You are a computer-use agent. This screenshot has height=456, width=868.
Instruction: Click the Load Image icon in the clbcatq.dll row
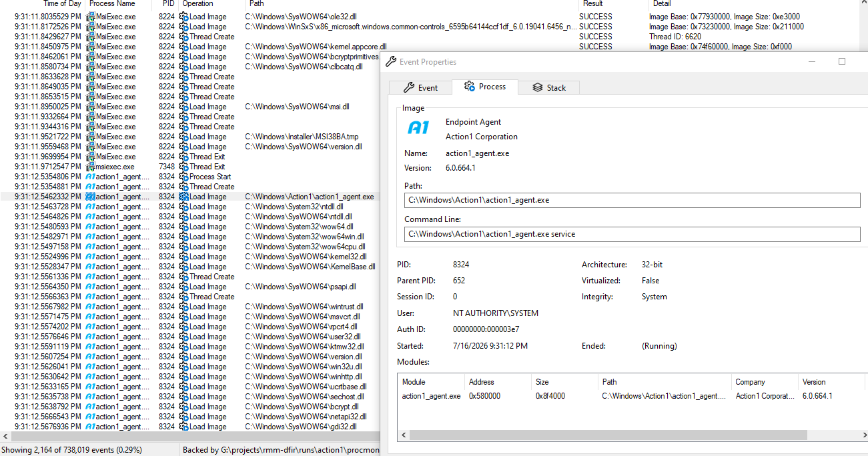183,67
